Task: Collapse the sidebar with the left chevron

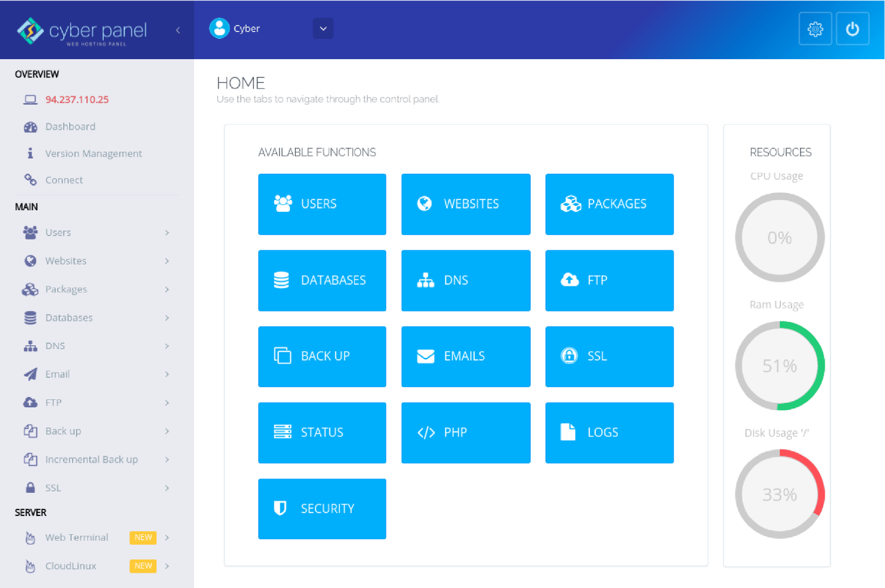Action: pos(178,30)
